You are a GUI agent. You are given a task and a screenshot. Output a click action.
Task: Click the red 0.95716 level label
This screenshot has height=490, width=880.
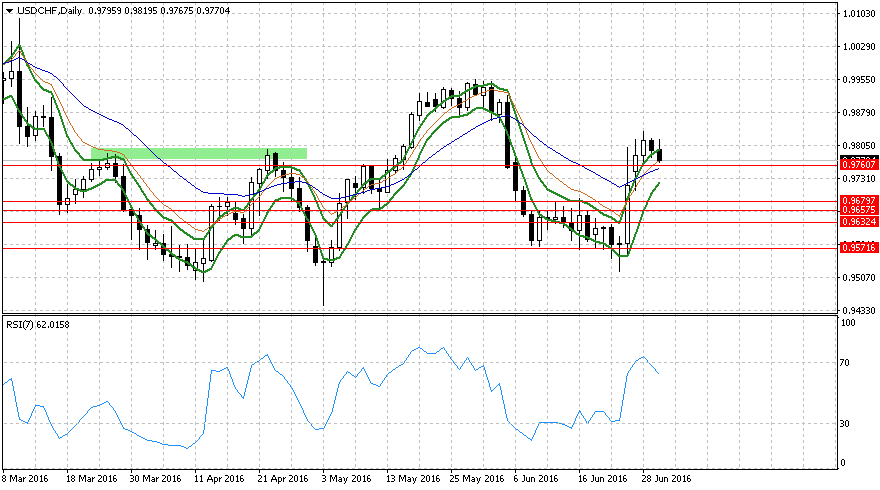859,248
